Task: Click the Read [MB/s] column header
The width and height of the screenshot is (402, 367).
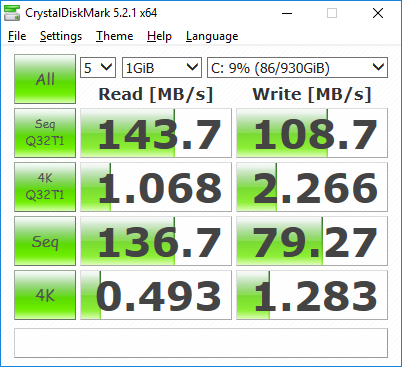Action: coord(156,94)
